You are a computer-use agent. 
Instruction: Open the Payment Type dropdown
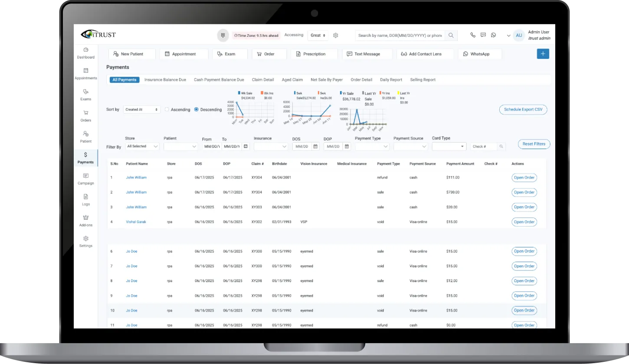click(372, 146)
